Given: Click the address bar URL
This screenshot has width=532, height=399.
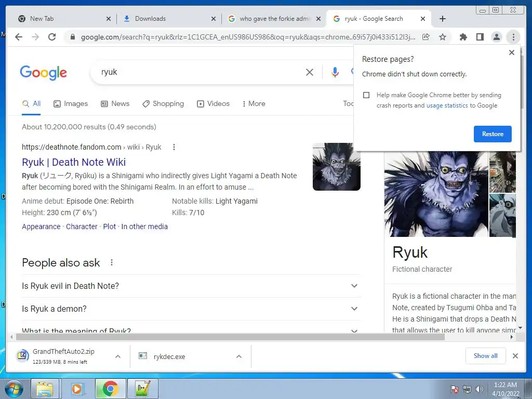Looking at the screenshot, I should (x=248, y=37).
